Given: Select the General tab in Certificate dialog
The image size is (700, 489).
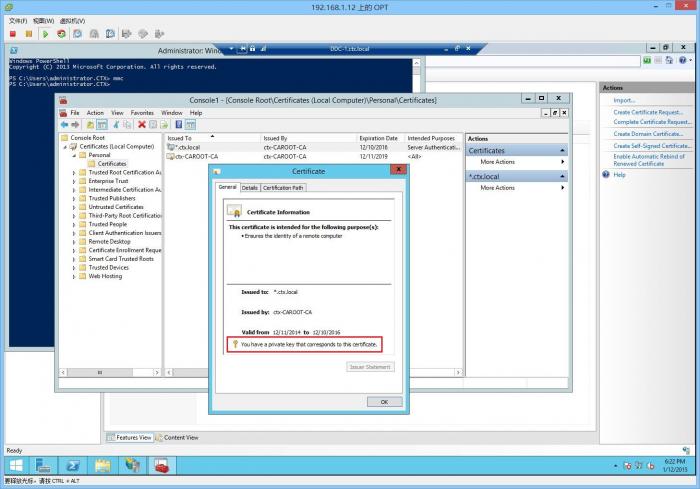Looking at the screenshot, I should (228, 187).
